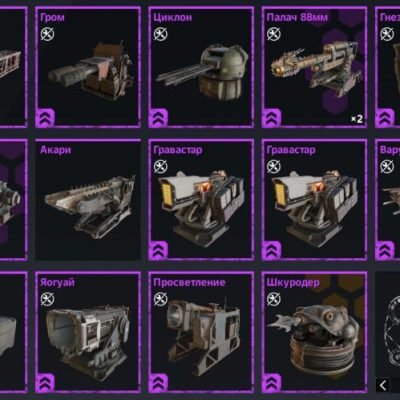
Task: Click the upgrade chevron badge on the Шкуродер card
Action: 272,383
